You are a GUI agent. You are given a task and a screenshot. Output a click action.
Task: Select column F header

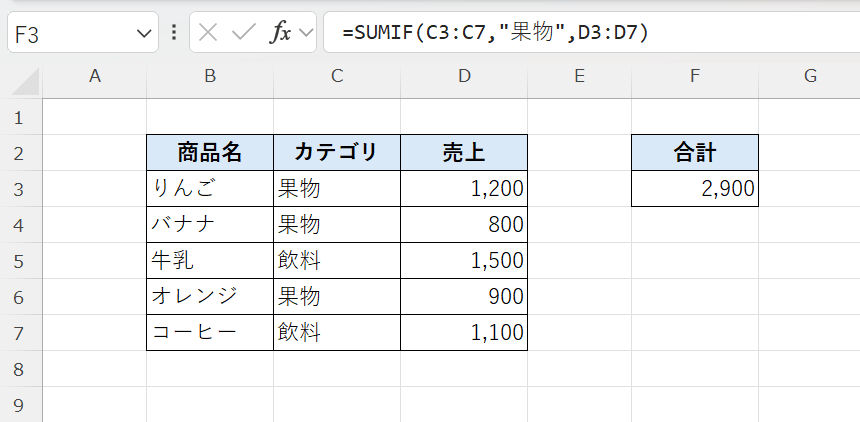pyautogui.click(x=695, y=76)
